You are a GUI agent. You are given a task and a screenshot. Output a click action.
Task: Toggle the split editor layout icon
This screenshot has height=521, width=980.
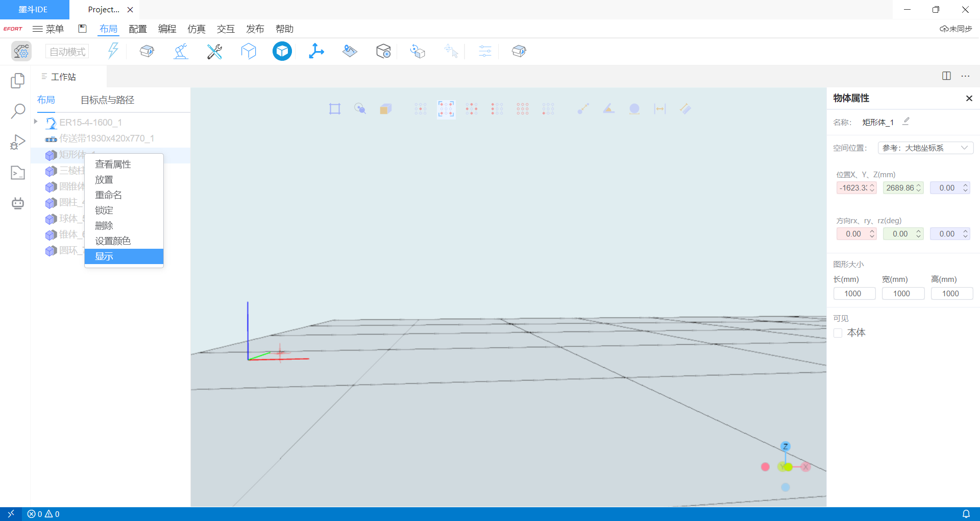pos(946,76)
